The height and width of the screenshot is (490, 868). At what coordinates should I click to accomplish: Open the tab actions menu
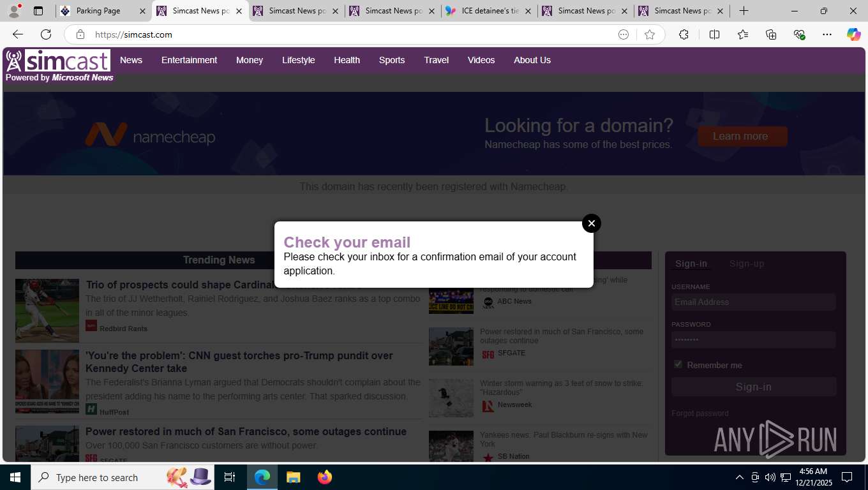coord(38,11)
